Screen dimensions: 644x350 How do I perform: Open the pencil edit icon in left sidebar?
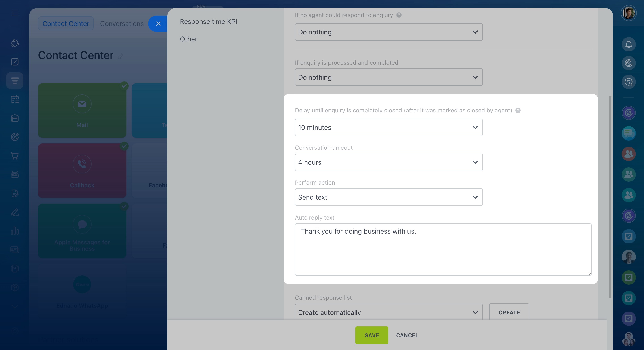pos(15,212)
